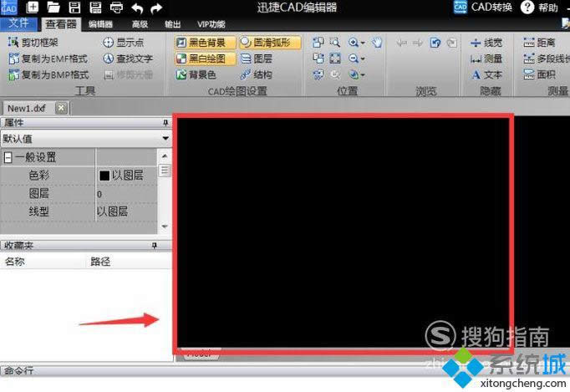
Task: Click the zoom in magnifier icon
Action: click(x=353, y=43)
